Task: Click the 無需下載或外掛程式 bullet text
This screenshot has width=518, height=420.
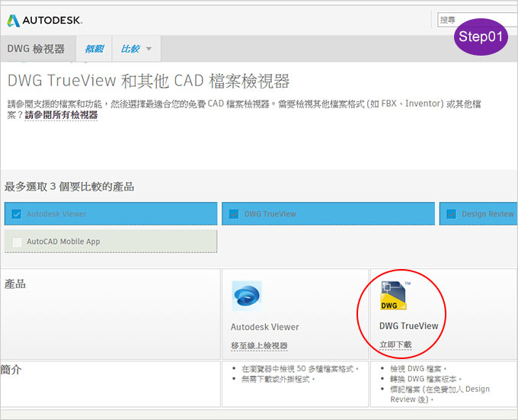Action: 278,379
